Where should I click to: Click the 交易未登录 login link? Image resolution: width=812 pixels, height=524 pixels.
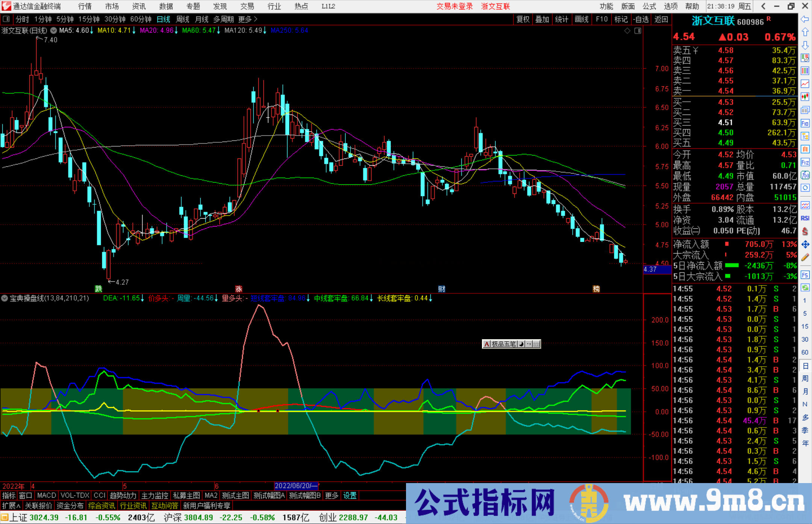pyautogui.click(x=454, y=6)
